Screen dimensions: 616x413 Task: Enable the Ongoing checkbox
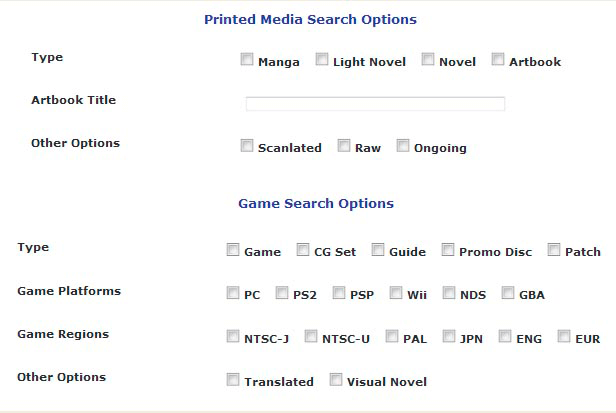coord(403,145)
